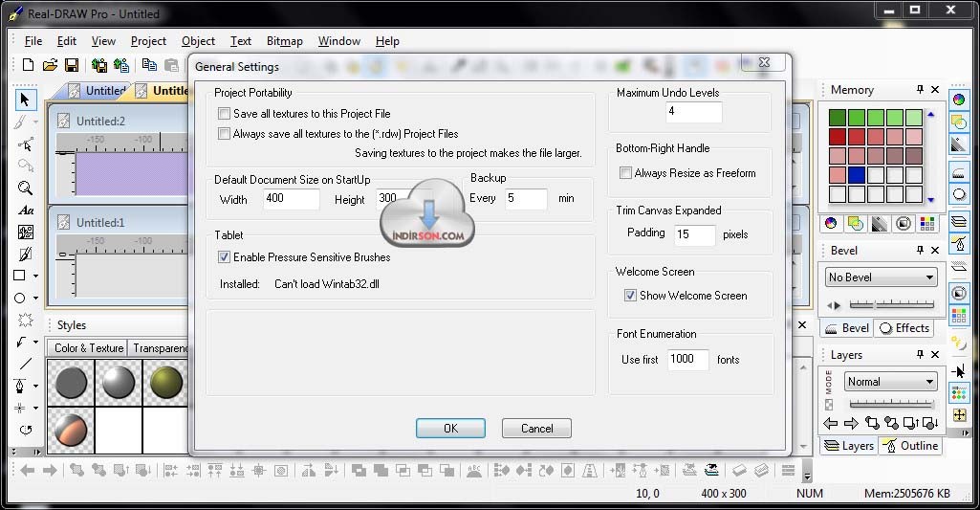Click the bitmap picture tool icon
Viewport: 980px width, 510px height.
26,233
